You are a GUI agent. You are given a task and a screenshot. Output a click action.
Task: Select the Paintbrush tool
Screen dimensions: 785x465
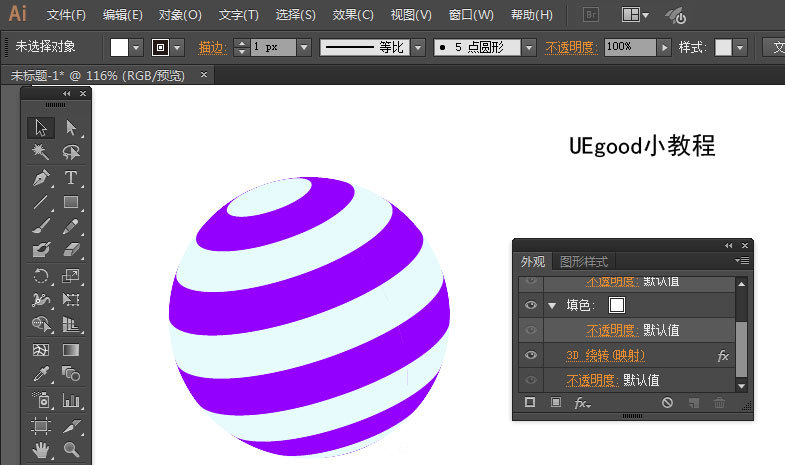coord(41,226)
